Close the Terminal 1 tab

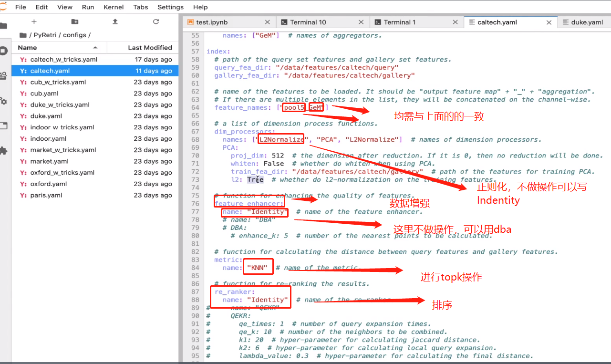pos(455,22)
